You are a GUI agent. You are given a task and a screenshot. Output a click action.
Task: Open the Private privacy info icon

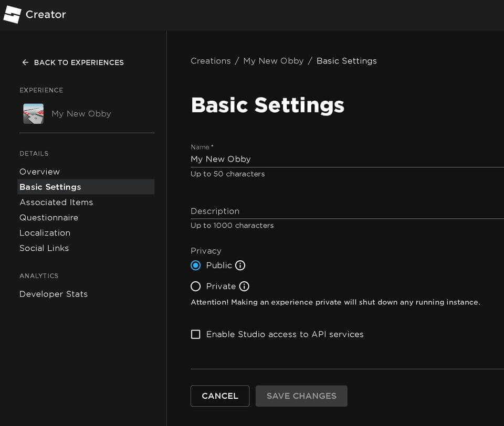(244, 286)
